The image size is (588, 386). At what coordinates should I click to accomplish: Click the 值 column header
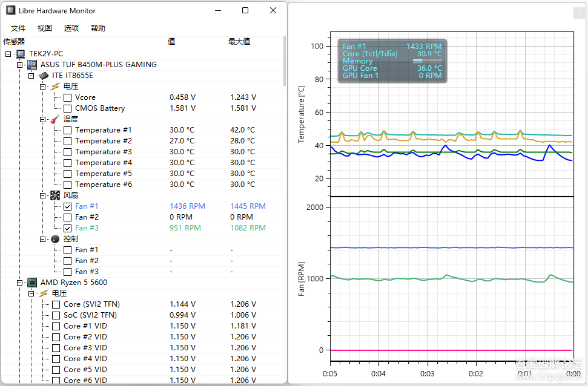171,41
